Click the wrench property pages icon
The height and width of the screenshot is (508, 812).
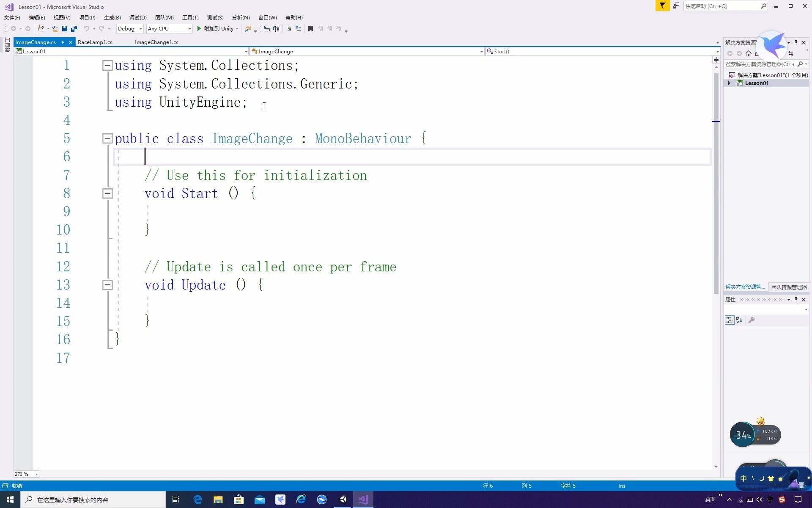(x=752, y=320)
